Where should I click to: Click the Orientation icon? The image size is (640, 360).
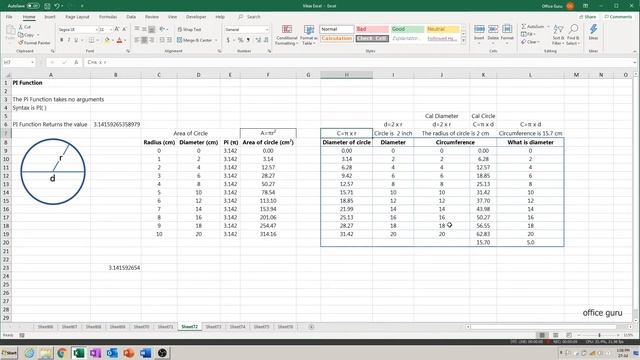[x=162, y=29]
